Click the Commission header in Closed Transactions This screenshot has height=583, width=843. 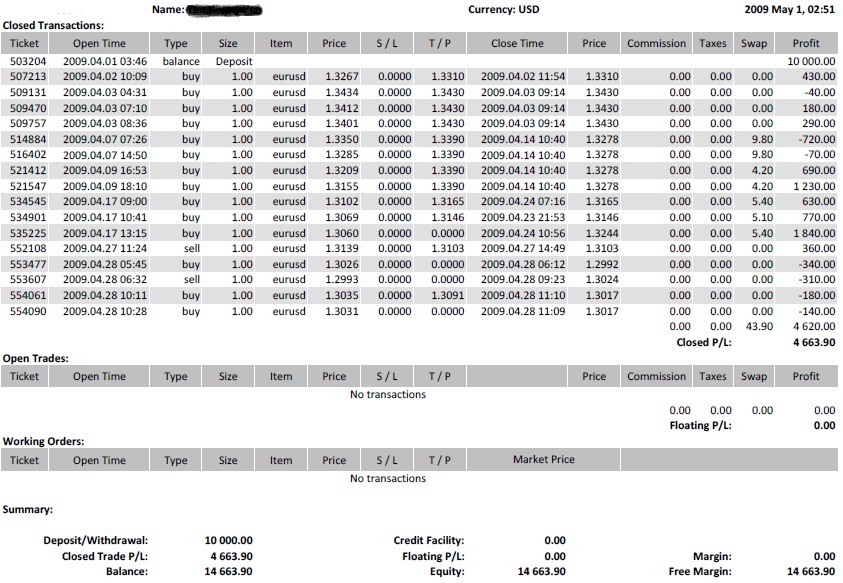click(x=656, y=44)
